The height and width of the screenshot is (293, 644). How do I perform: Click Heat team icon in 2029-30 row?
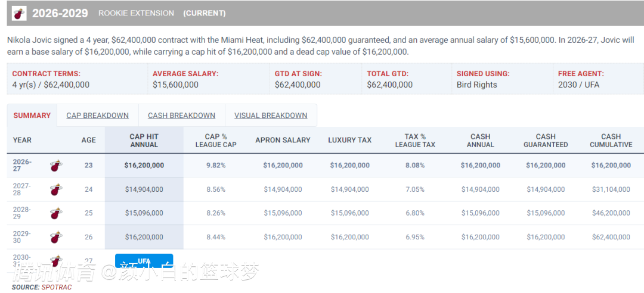pos(56,237)
